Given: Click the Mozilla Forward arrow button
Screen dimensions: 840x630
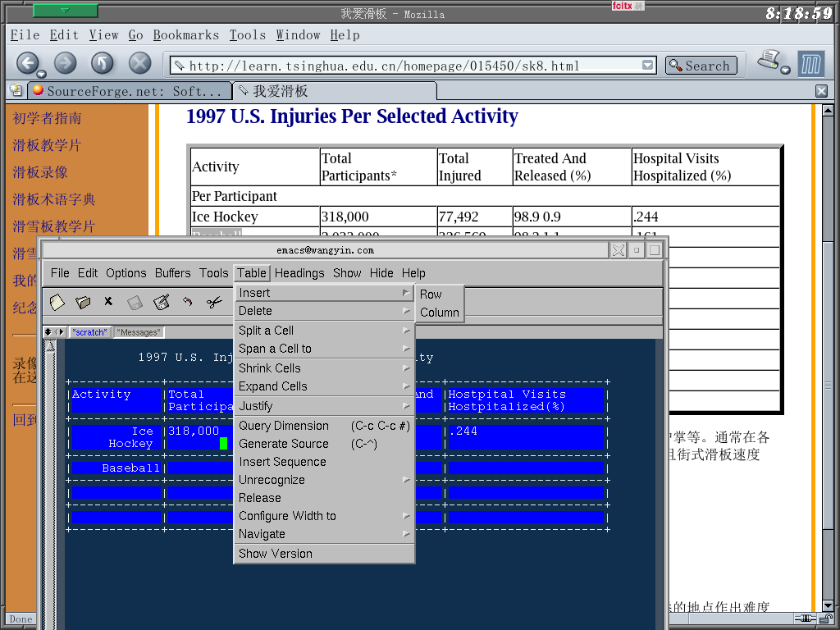Looking at the screenshot, I should coord(65,64).
